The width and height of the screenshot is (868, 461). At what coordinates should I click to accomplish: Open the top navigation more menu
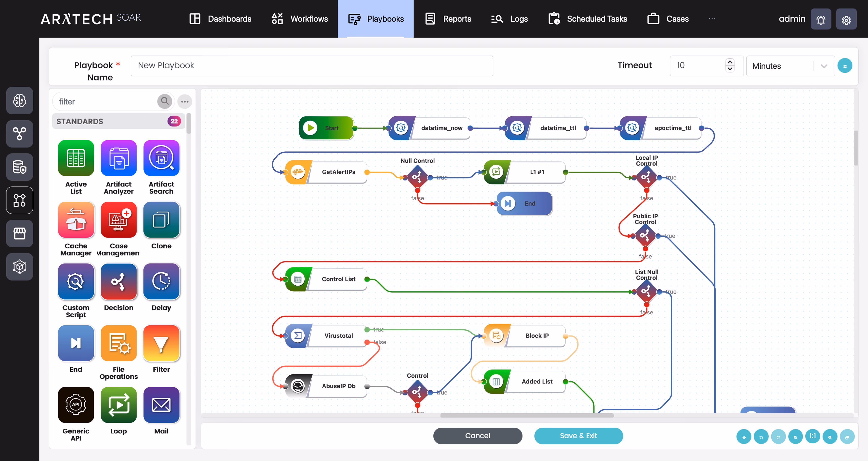pos(712,19)
